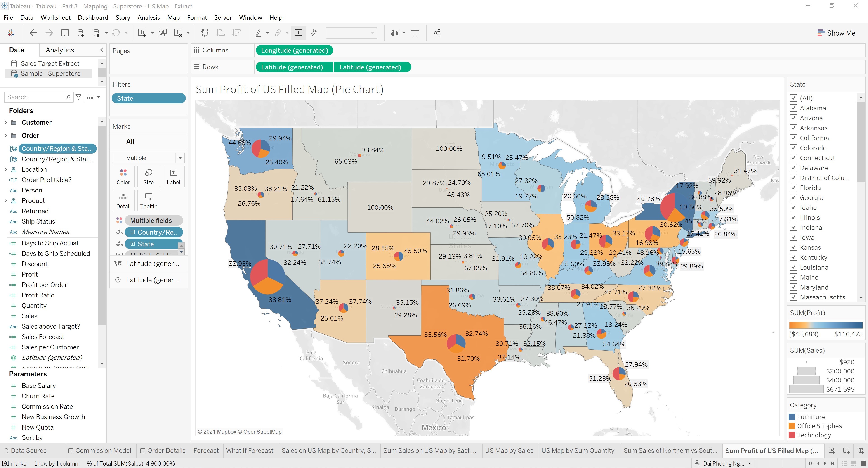Open the Tooltip editor from the Marks card

(x=148, y=200)
